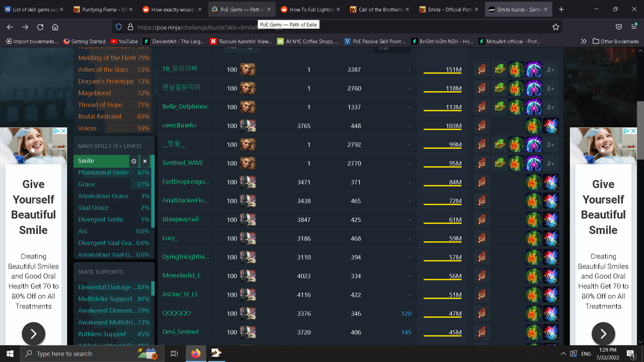Click the purple aura body icon in 맨날일등이야 row

[x=533, y=88]
